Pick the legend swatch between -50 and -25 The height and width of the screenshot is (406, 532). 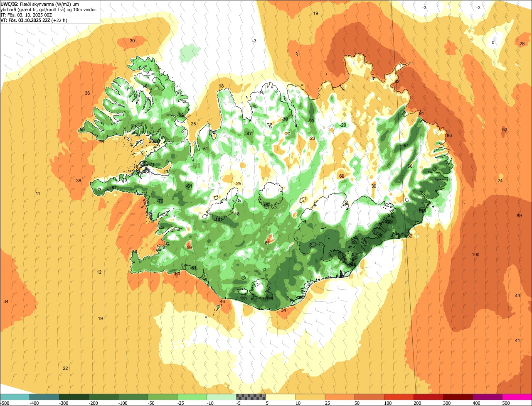pos(163,397)
